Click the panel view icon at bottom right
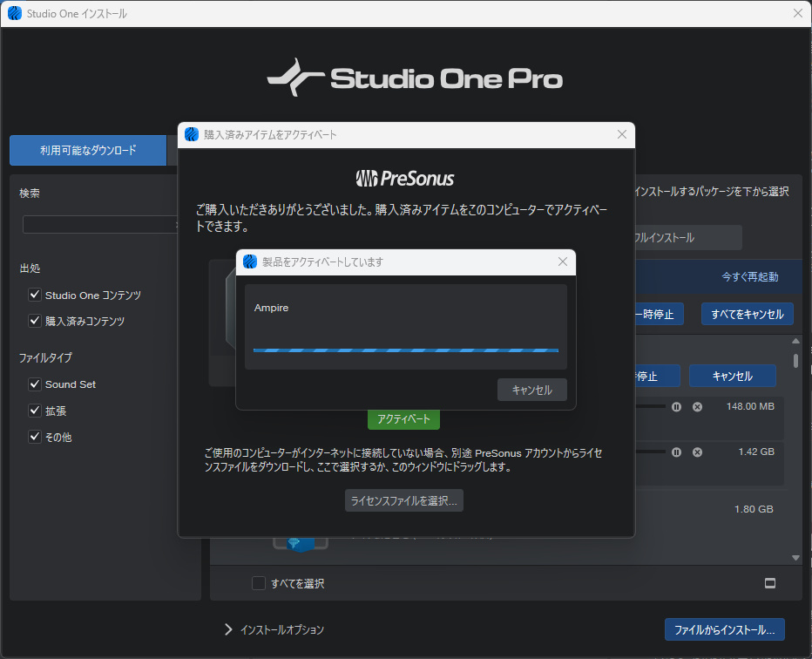This screenshot has height=659, width=812. pyautogui.click(x=770, y=583)
